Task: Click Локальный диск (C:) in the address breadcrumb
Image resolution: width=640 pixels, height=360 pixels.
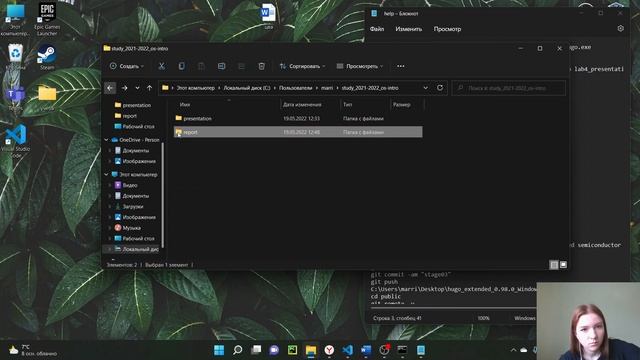Action: [247, 88]
